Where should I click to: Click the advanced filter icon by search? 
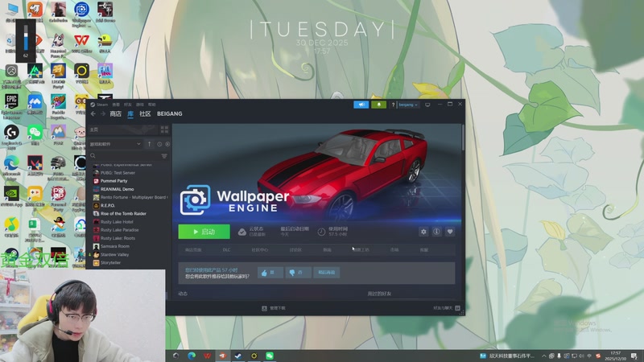pos(164,156)
